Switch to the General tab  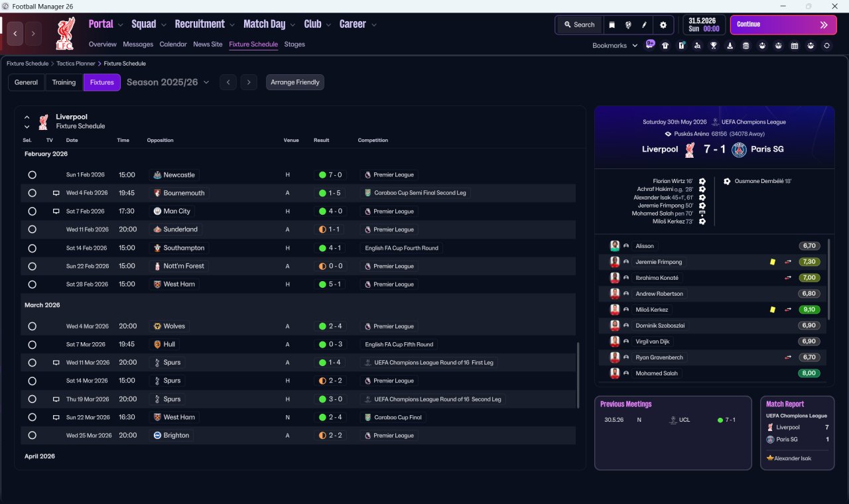point(27,82)
